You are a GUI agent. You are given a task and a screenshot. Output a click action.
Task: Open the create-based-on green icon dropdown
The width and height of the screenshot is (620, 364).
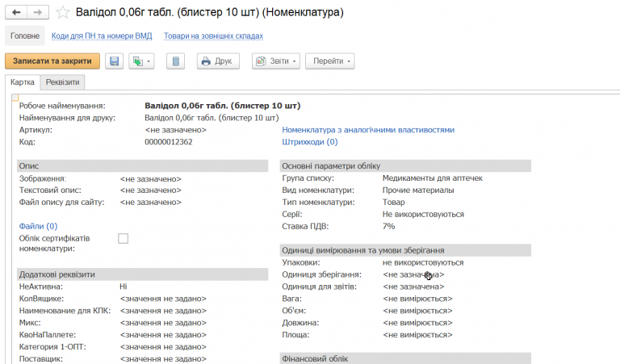[141, 61]
